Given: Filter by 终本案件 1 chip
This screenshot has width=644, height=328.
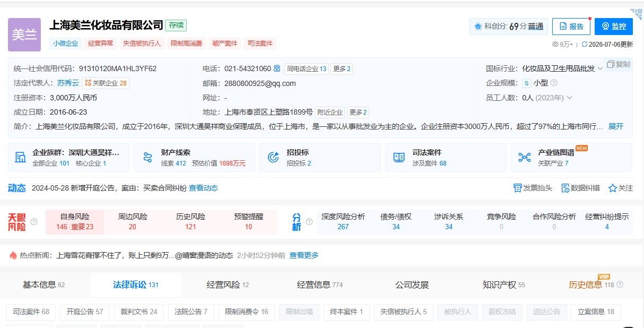Looking at the screenshot, I should coord(346,312).
